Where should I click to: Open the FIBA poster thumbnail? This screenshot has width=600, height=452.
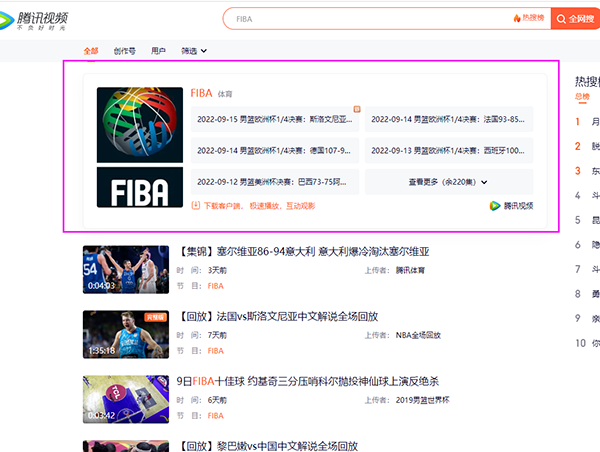(x=140, y=147)
